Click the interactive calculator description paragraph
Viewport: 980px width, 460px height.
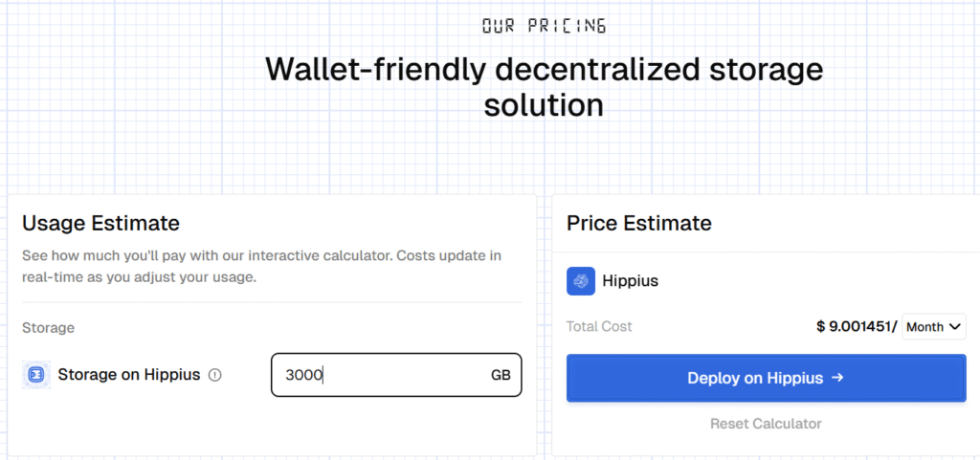[261, 266]
